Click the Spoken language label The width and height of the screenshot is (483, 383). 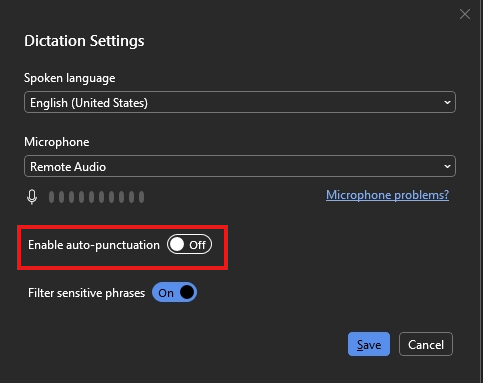(69, 78)
